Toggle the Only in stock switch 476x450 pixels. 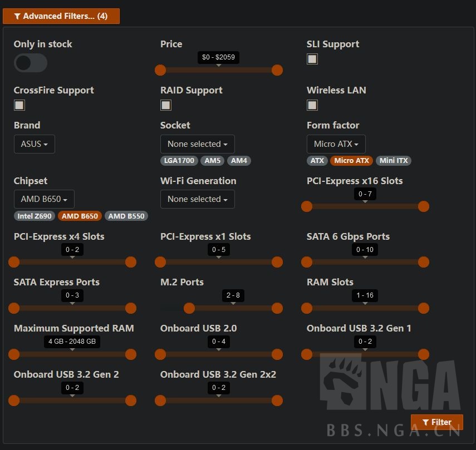(30, 63)
